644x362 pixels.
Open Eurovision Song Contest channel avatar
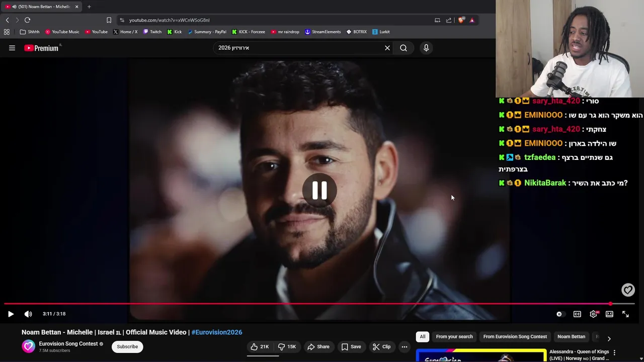tap(29, 346)
